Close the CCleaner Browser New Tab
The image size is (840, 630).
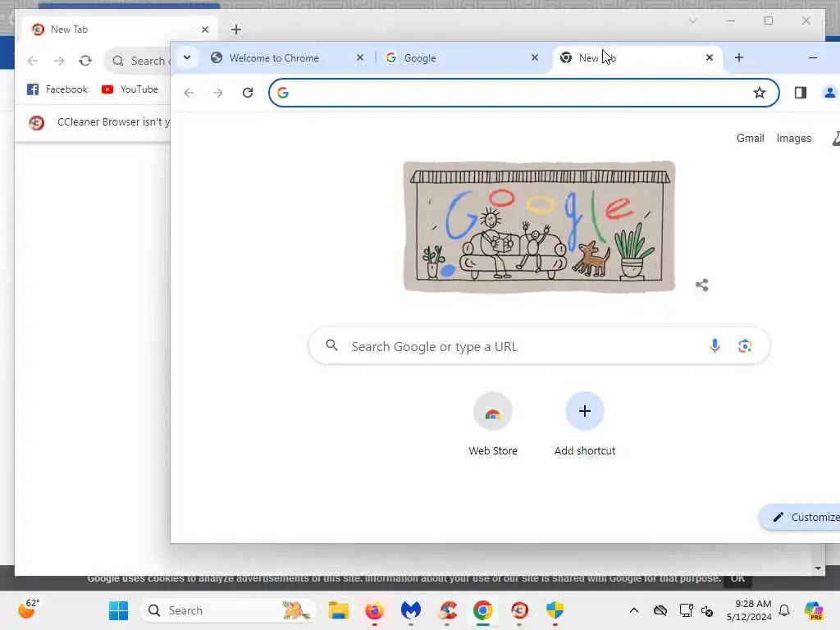204,30
